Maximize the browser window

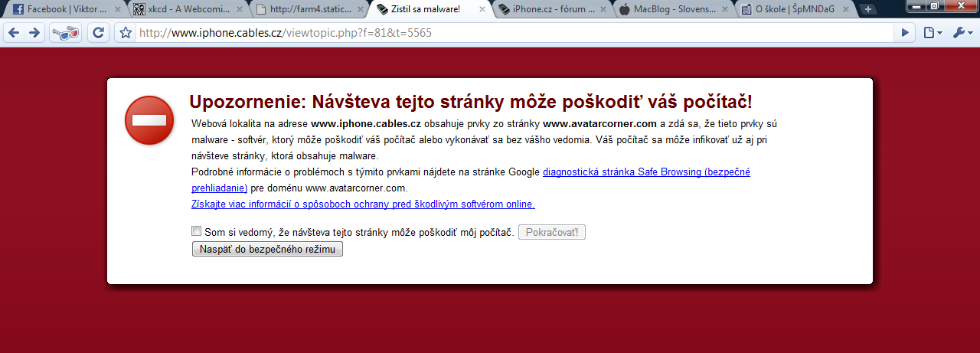click(935, 5)
